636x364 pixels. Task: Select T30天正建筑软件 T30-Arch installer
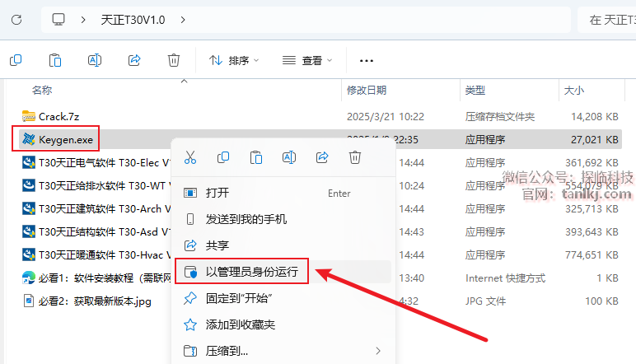[105, 209]
